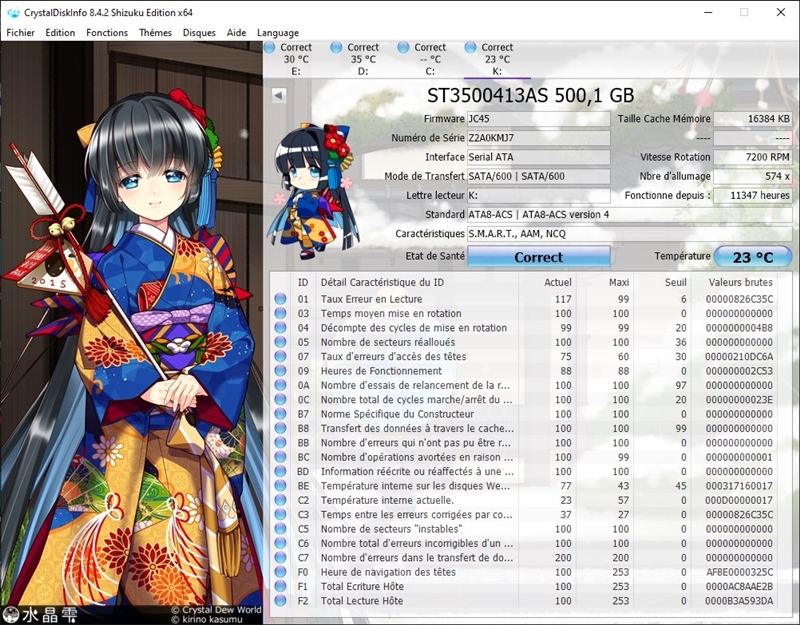The image size is (800, 625).
Task: Click the previous disk arrow button
Action: click(279, 95)
